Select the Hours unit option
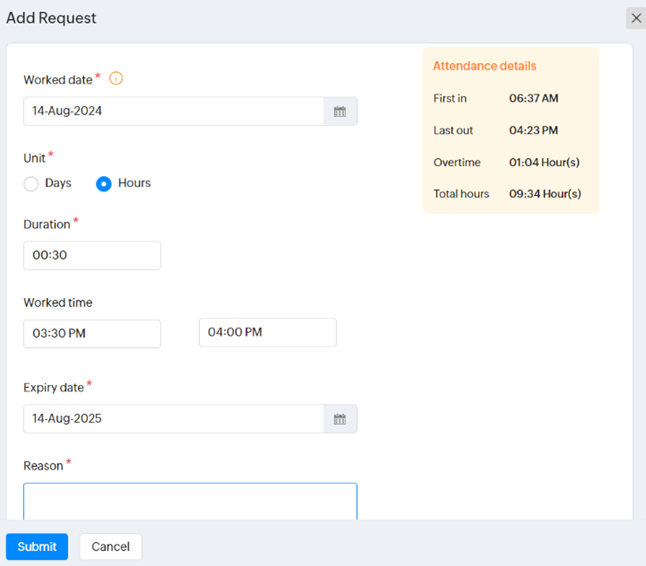This screenshot has width=646, height=566. (x=103, y=184)
